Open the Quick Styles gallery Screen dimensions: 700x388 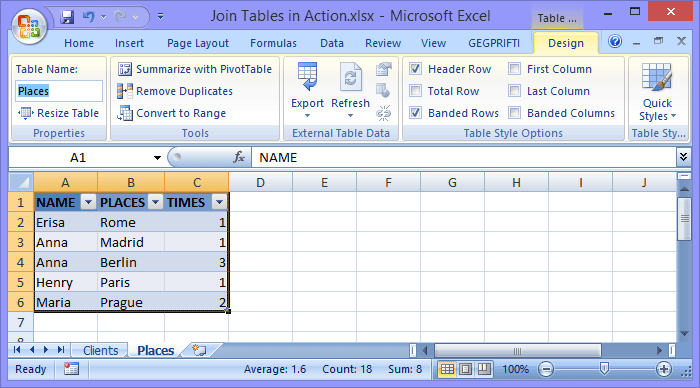pyautogui.click(x=658, y=92)
